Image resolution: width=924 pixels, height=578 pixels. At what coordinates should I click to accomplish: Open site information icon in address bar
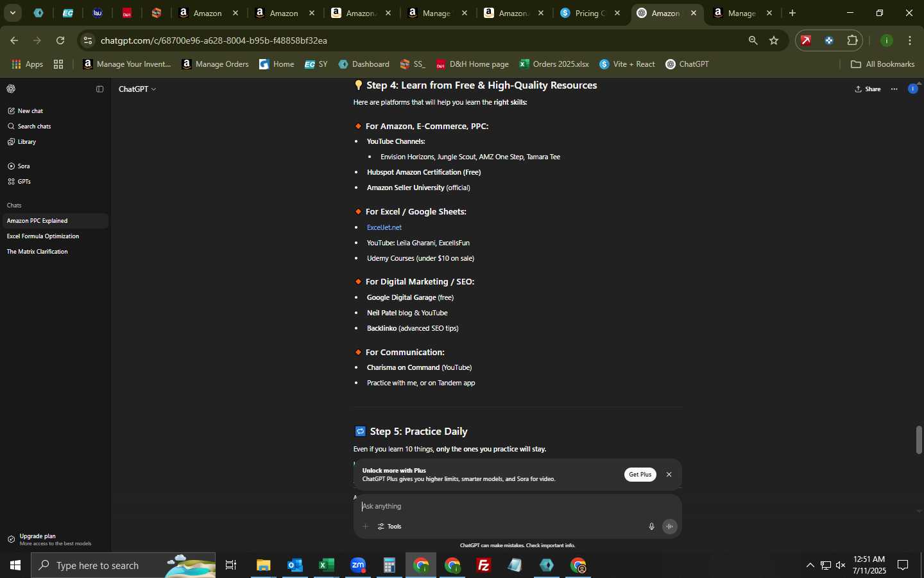(x=88, y=40)
